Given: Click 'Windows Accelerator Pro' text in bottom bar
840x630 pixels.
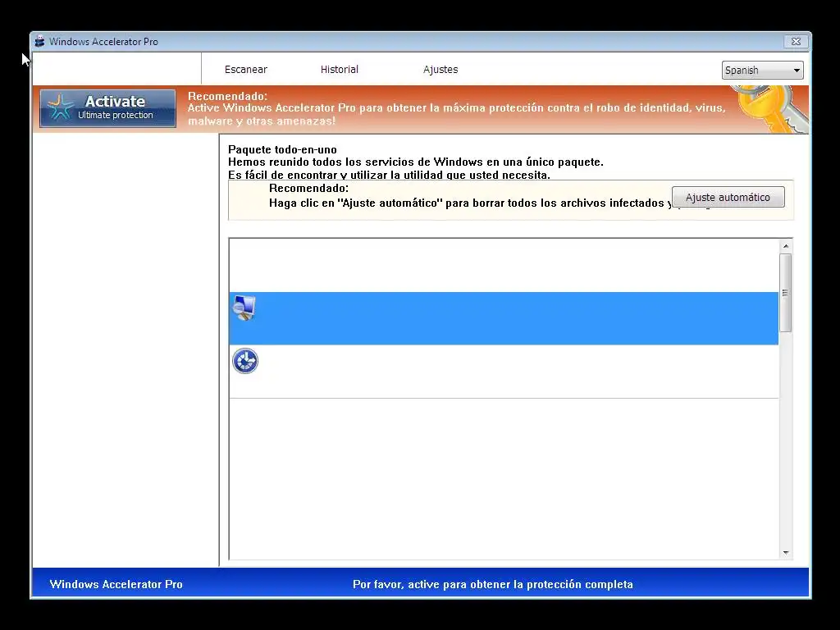Looking at the screenshot, I should pos(116,584).
